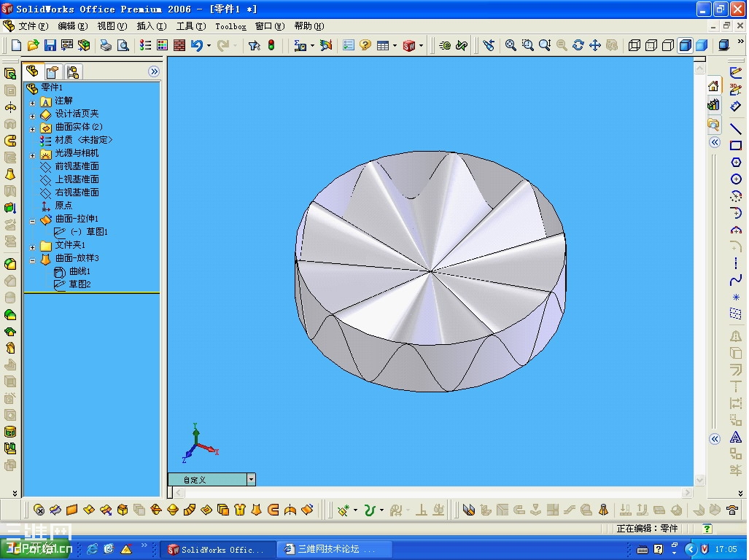This screenshot has height=560, width=749.
Task: Toggle Shaded display mode icon
Action: click(x=702, y=45)
